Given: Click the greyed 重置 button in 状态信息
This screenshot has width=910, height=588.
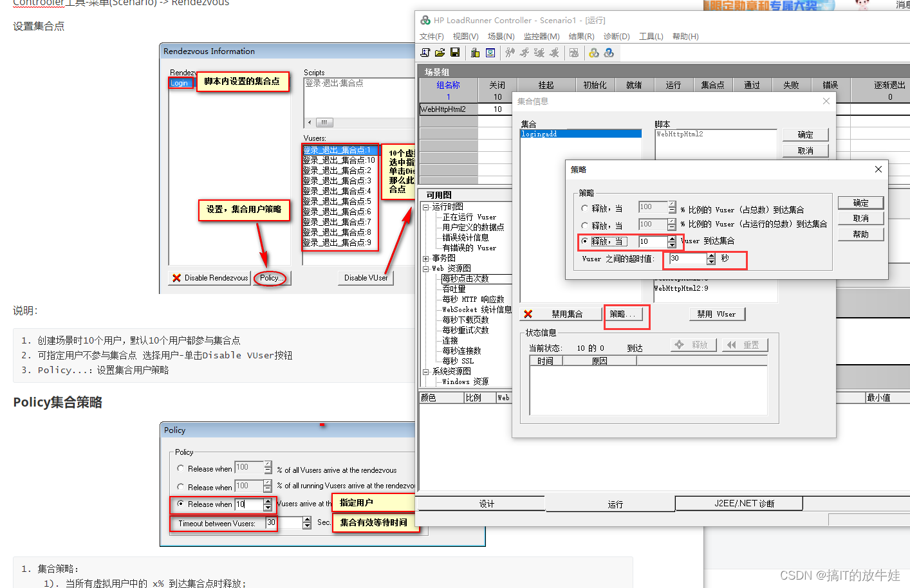Looking at the screenshot, I should 745,345.
